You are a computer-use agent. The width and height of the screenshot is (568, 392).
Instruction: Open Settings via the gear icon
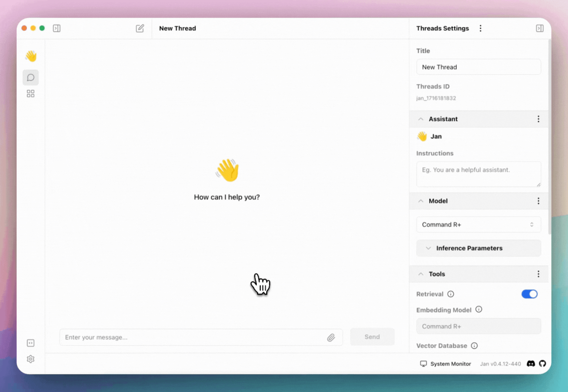pos(31,359)
